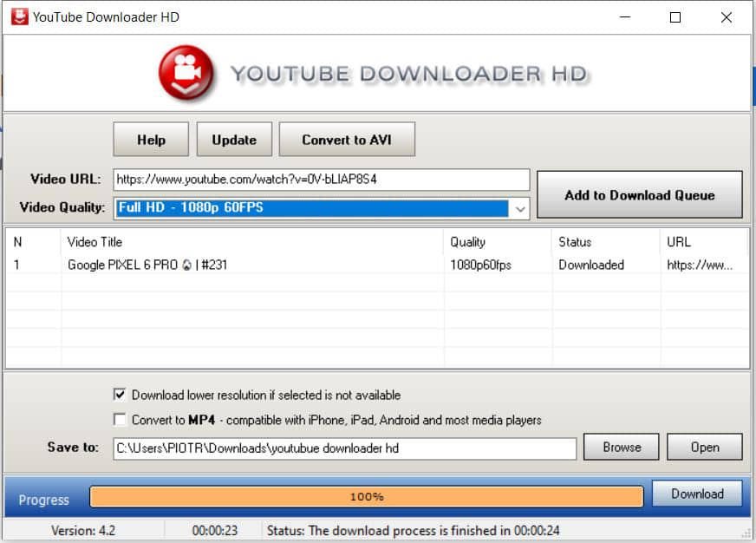Click the Save to path field
The image size is (756, 543).
coord(345,448)
